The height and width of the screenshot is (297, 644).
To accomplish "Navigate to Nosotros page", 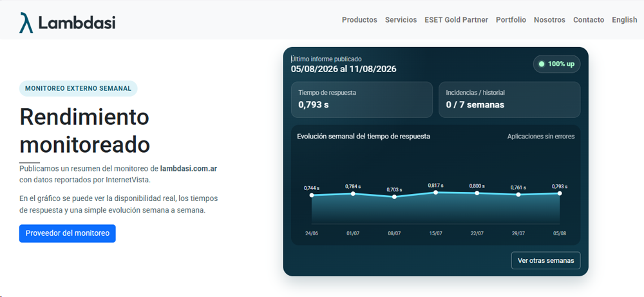I will click(x=549, y=20).
